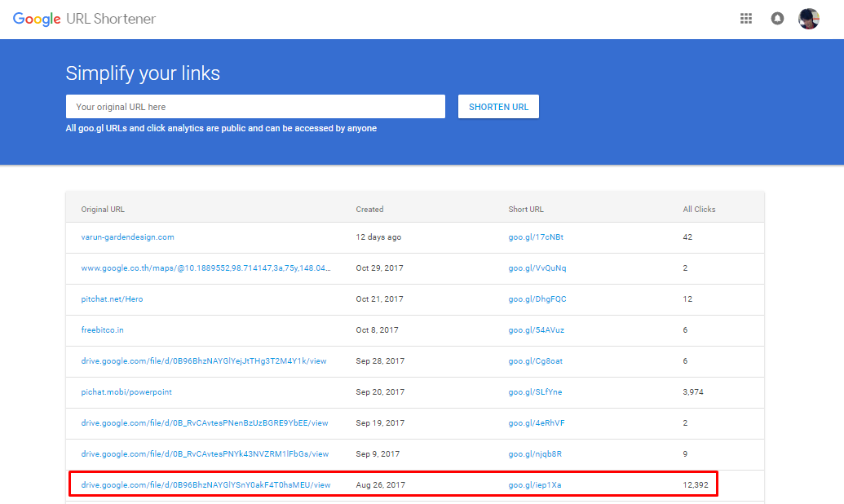Focus the 'Your original URL here' field

click(255, 107)
